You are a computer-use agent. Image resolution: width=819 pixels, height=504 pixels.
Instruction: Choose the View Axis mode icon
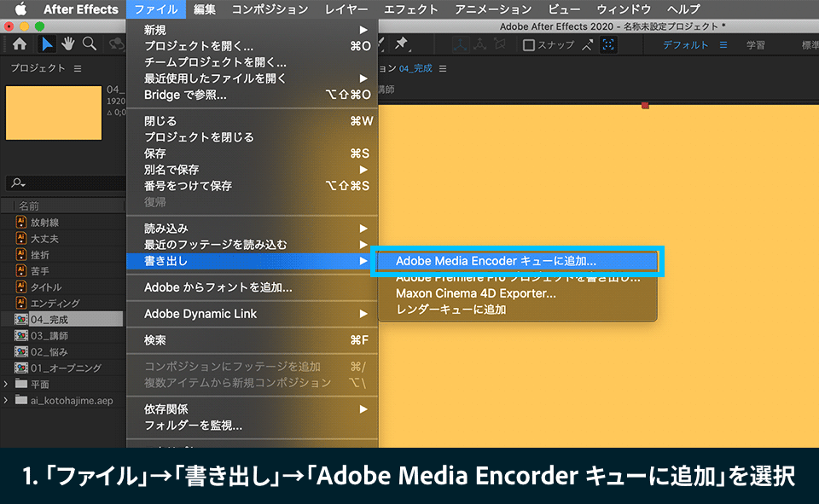(500, 45)
